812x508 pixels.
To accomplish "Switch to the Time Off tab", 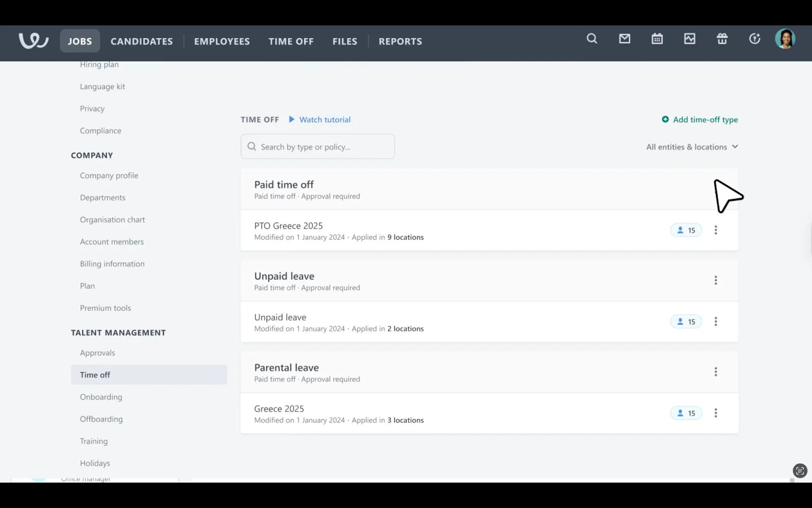I will [291, 41].
